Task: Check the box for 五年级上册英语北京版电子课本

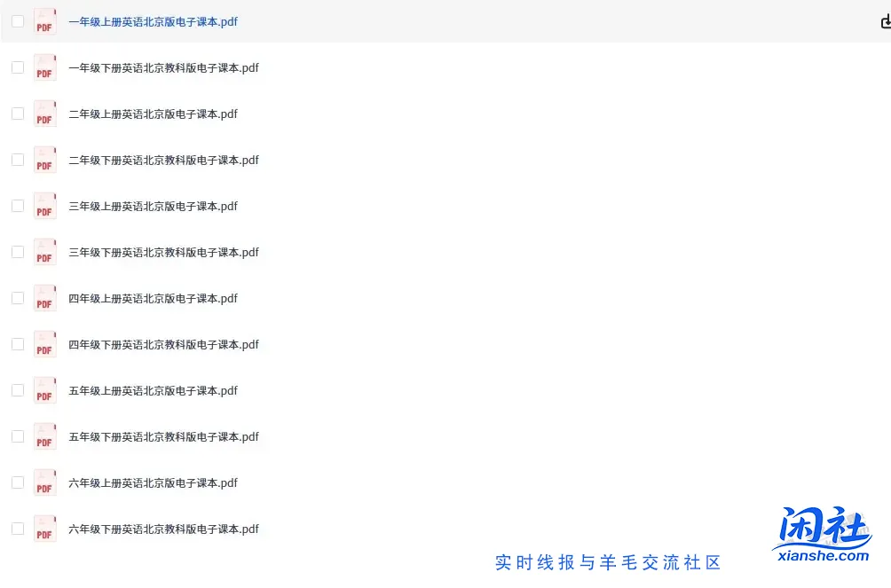Action: [x=17, y=389]
